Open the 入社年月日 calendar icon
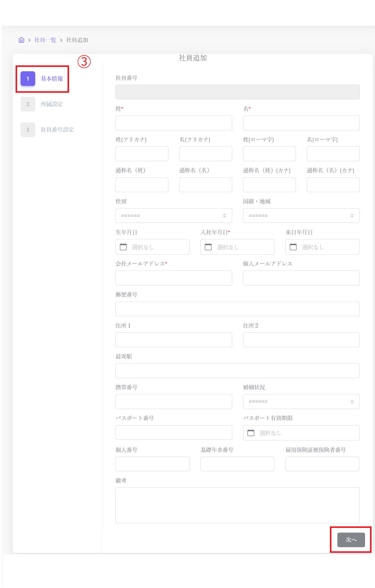 coord(208,247)
